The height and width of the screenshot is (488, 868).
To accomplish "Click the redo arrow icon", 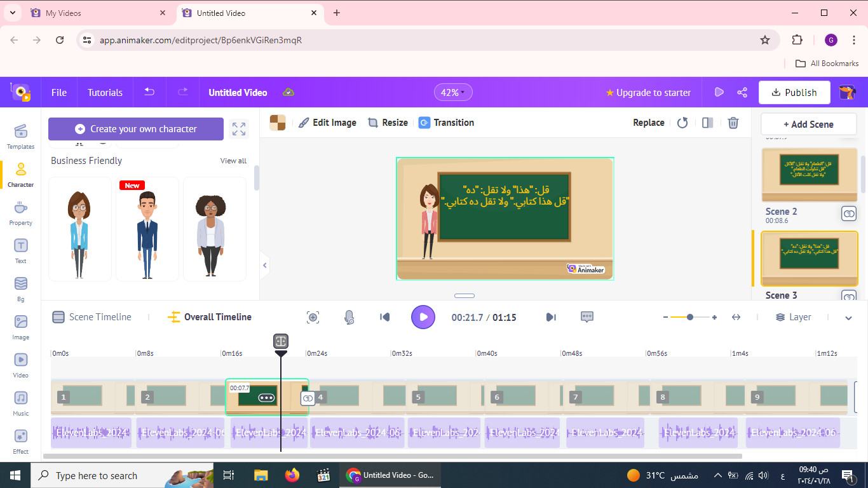I will 183,92.
